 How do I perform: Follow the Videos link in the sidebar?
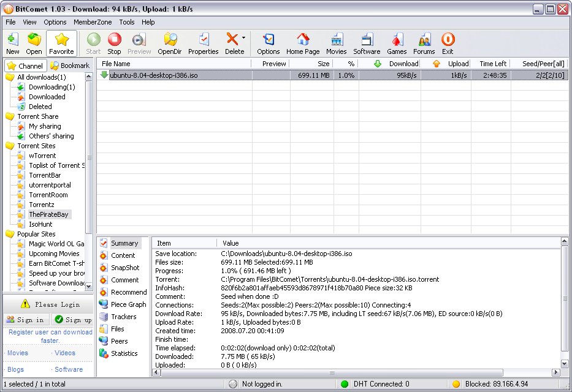[64, 353]
